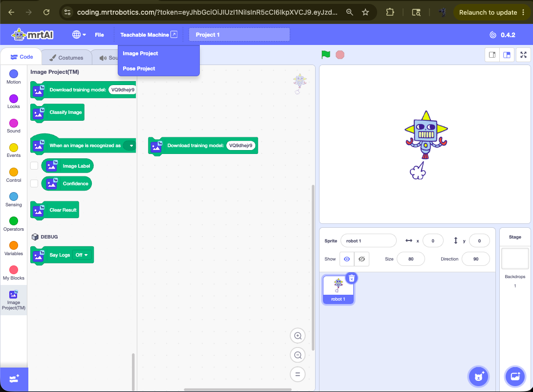Zoom out the workspace
This screenshot has width=533, height=392.
click(x=298, y=355)
